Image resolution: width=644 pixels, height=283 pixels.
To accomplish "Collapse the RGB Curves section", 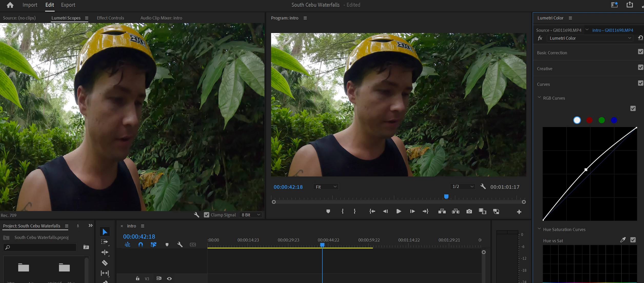I will [x=539, y=98].
